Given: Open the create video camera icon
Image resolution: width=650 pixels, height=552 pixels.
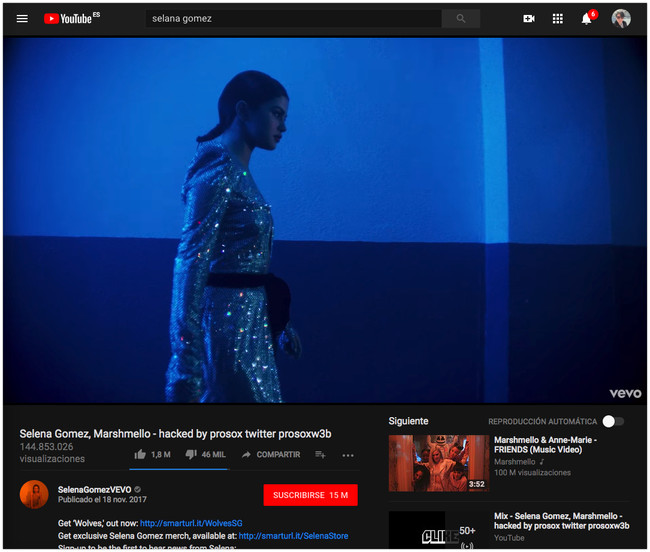Looking at the screenshot, I should click(x=529, y=19).
